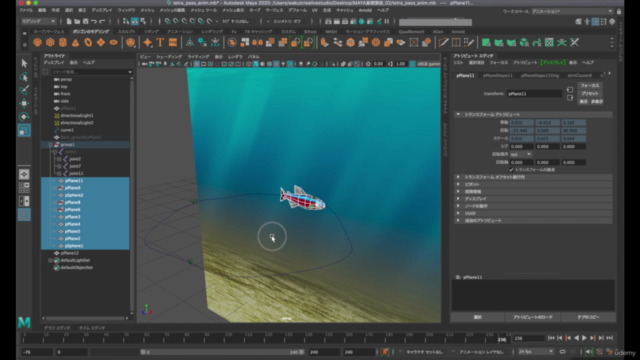This screenshot has width=640, height=360.
Task: Click the Presets button in Attribute Editor
Action: click(x=590, y=93)
